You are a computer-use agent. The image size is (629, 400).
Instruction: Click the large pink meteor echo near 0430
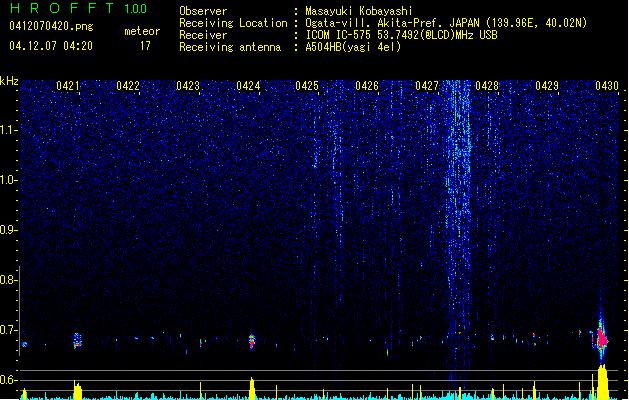coord(601,339)
